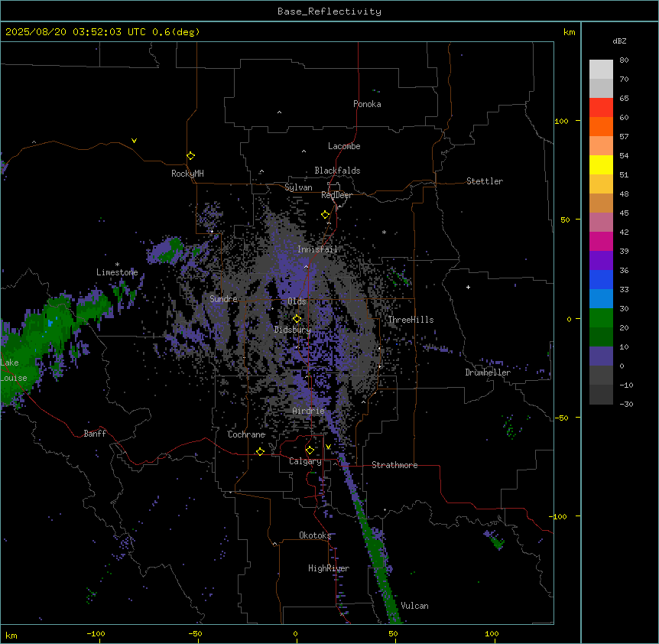Viewport: 659px width, 644px height.
Task: Pick the violet 36-39 dBZ legend swatch
Action: [601, 260]
